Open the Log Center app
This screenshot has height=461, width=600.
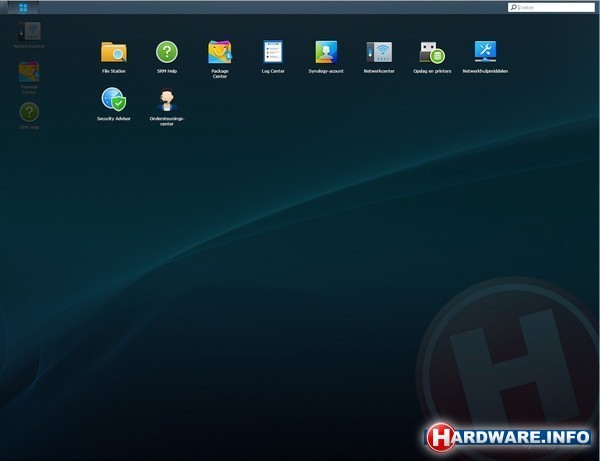pyautogui.click(x=273, y=57)
